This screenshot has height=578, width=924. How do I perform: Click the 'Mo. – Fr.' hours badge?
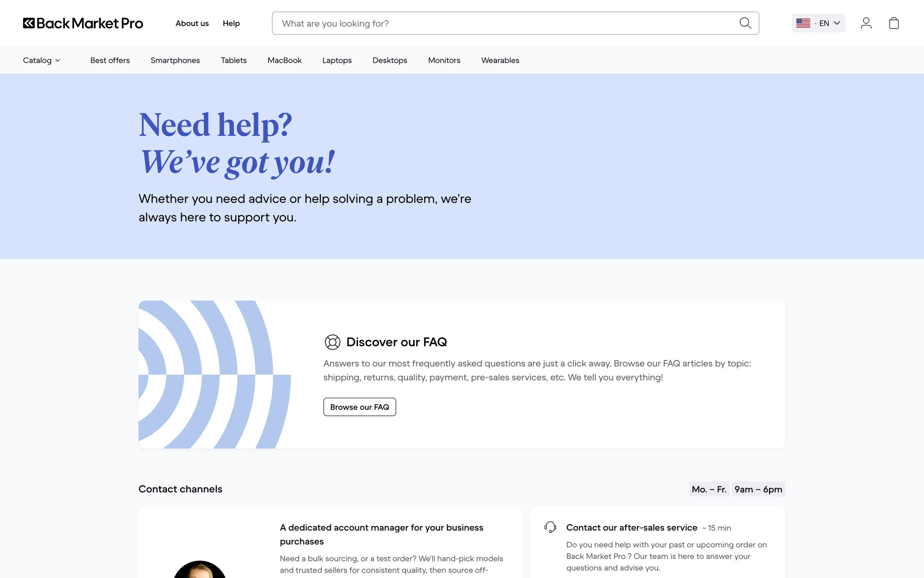coord(709,489)
